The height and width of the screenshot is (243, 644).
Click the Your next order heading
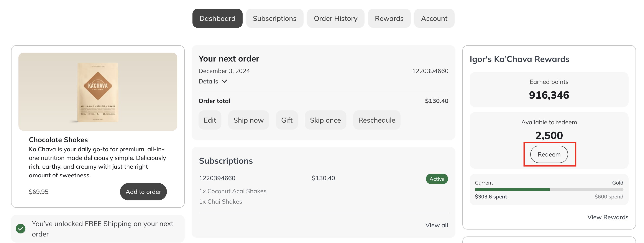(x=229, y=59)
